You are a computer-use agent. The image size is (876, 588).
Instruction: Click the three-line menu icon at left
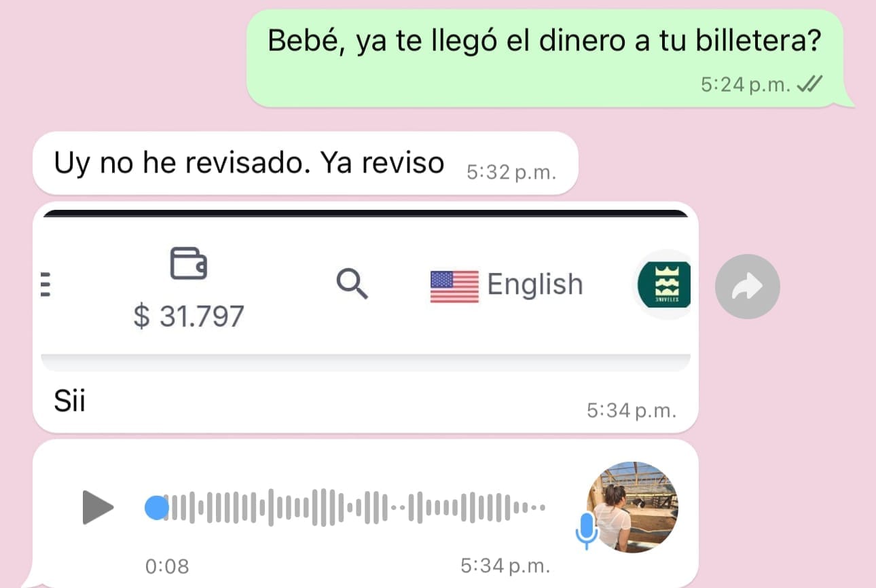[46, 284]
